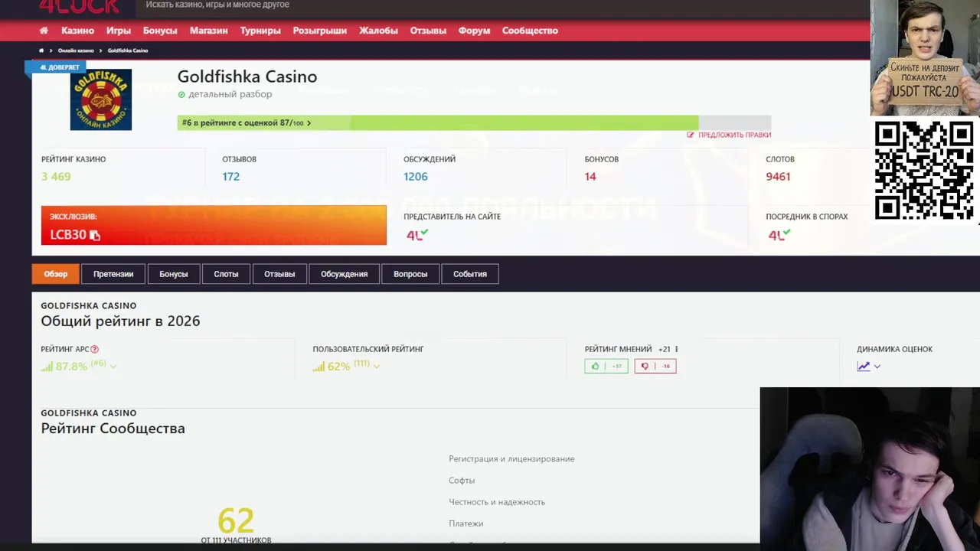This screenshot has height=551, width=980.
Task: Click the green детальный разбор check icon
Action: click(181, 95)
